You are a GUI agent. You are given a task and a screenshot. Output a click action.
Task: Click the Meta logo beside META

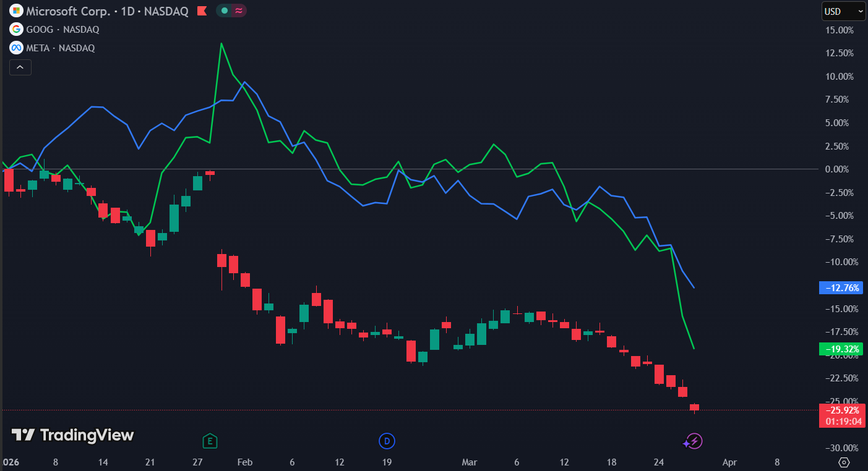point(16,48)
